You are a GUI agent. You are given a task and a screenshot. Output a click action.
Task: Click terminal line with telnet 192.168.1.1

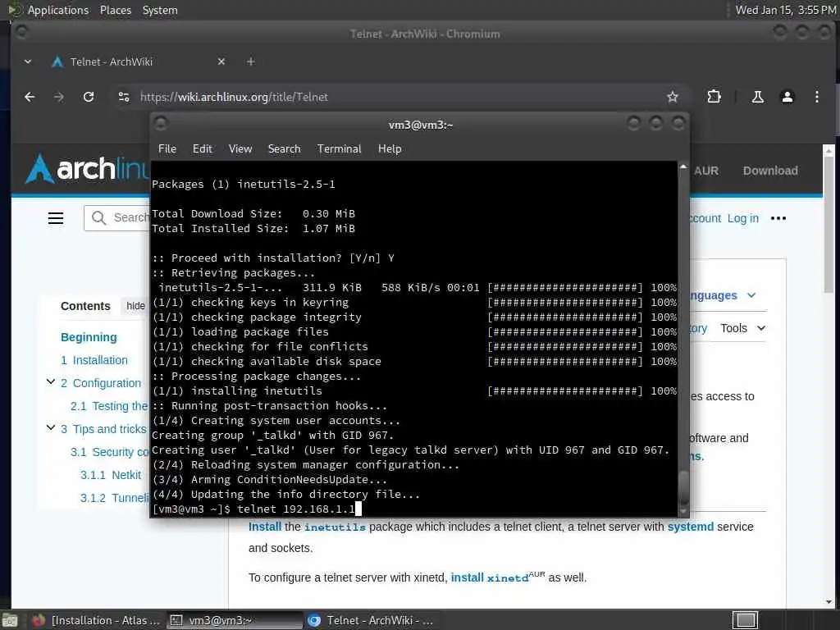click(x=257, y=509)
